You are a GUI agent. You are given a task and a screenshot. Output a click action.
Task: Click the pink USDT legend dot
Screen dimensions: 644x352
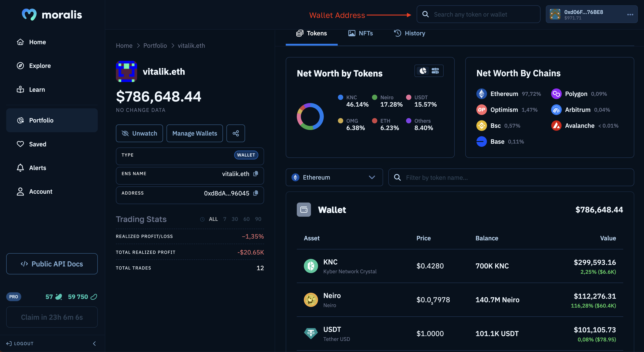[x=408, y=97]
